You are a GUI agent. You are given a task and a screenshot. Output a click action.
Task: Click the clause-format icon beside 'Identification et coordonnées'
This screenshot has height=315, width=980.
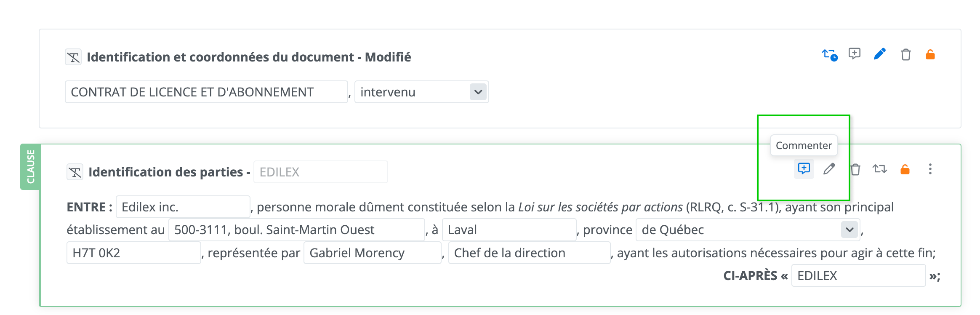pos(74,57)
